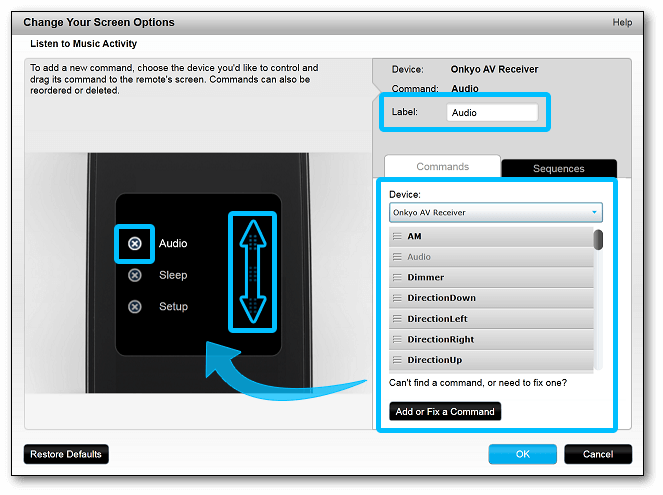This screenshot has width=663, height=495.
Task: Remove the Setup command using its X icon
Action: (134, 306)
